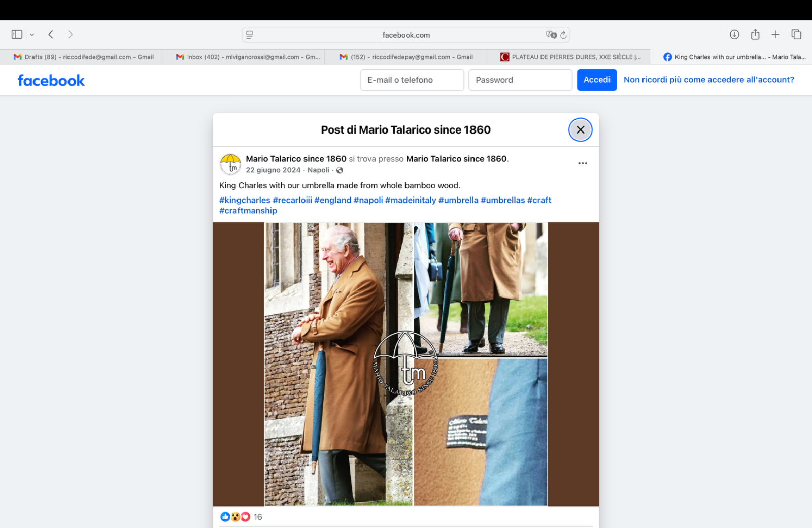Open the page reader icon in address bar
The image size is (812, 528).
(250, 35)
